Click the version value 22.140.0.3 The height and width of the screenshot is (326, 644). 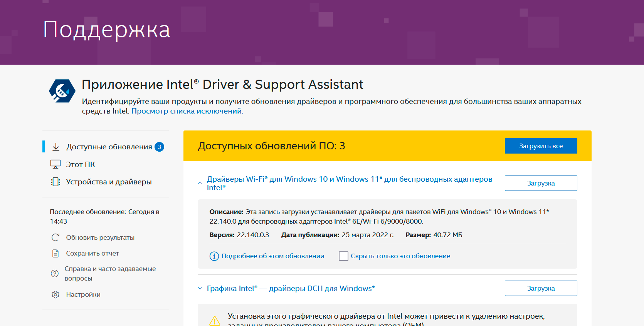click(253, 235)
